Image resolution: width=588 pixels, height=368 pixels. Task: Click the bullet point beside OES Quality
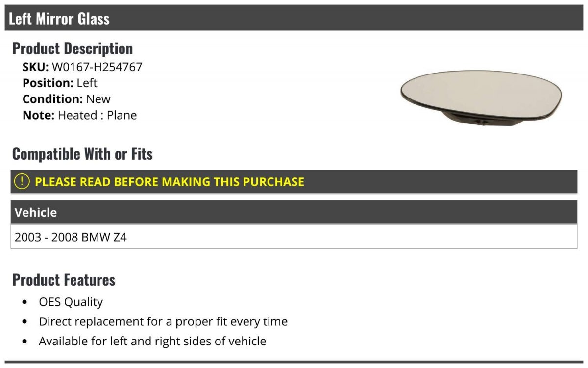point(25,302)
